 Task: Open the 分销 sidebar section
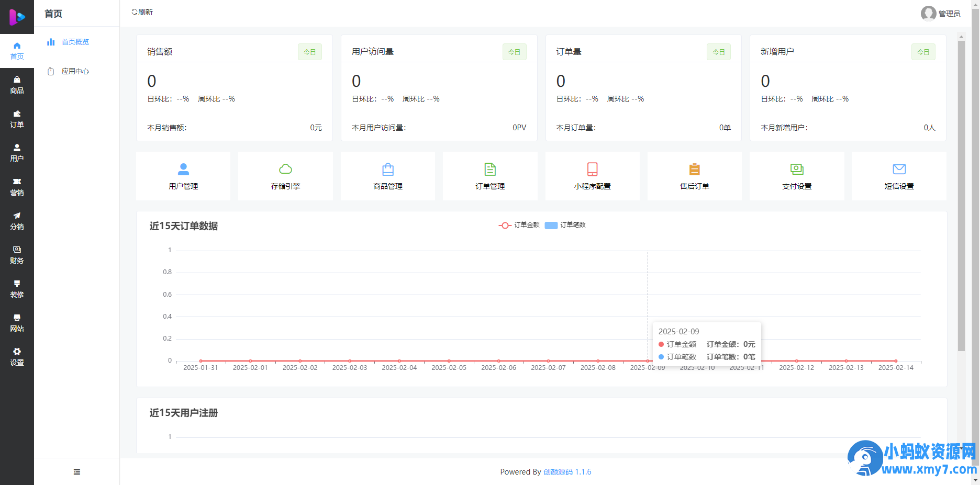(x=17, y=221)
